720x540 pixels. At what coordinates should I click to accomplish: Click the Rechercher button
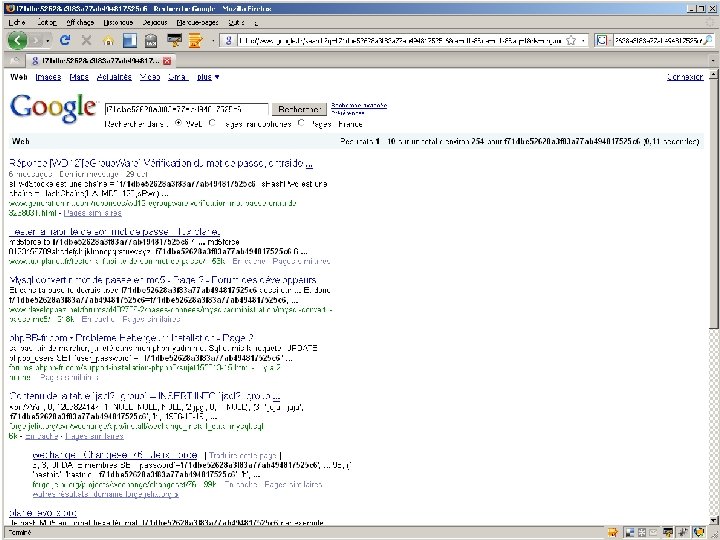pos(299,109)
